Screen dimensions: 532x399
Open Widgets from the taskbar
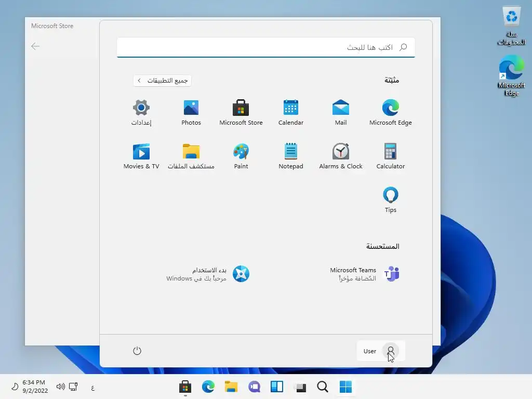pyautogui.click(x=277, y=387)
